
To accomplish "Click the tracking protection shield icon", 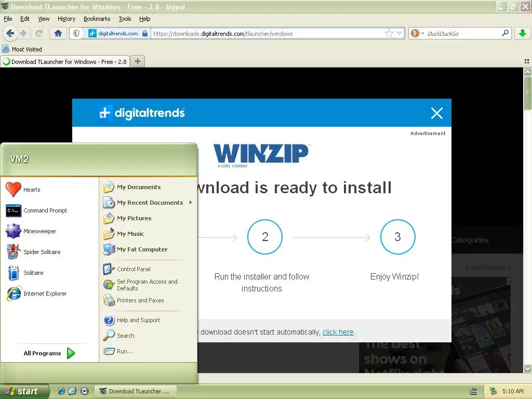I will 77,33.
